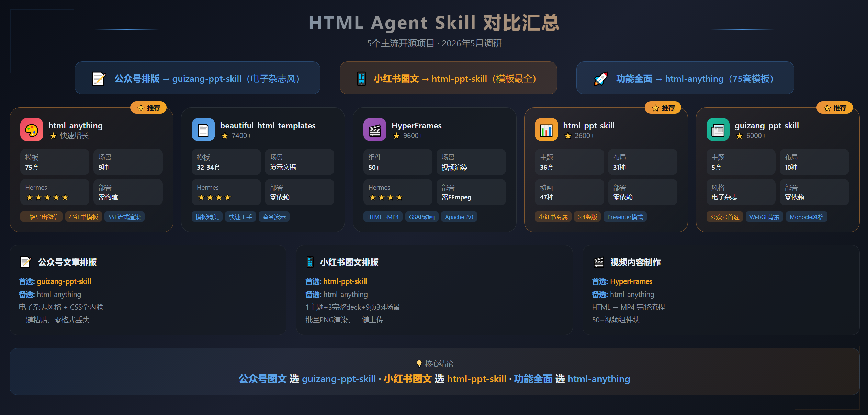
Task: Click 首选: html-ppt-skill under 小红书图文排版
Action: [x=336, y=281]
